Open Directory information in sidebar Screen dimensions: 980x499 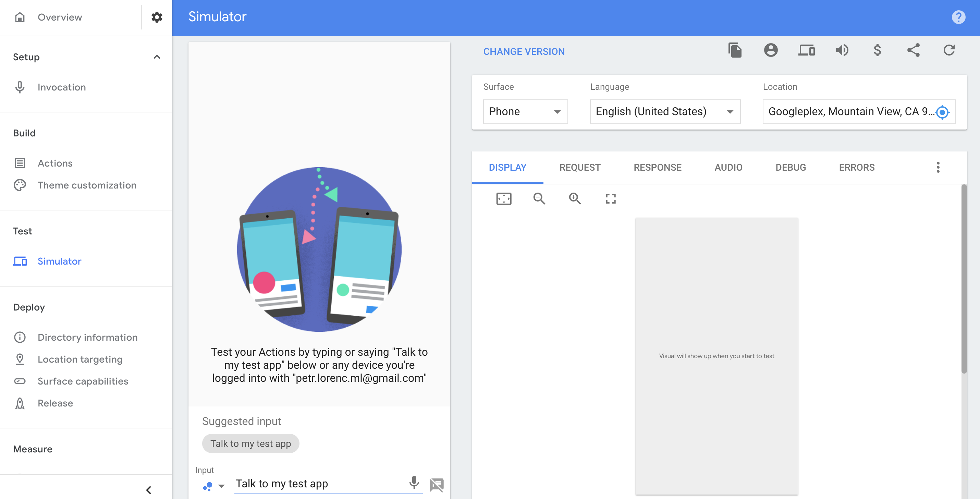[x=87, y=338]
